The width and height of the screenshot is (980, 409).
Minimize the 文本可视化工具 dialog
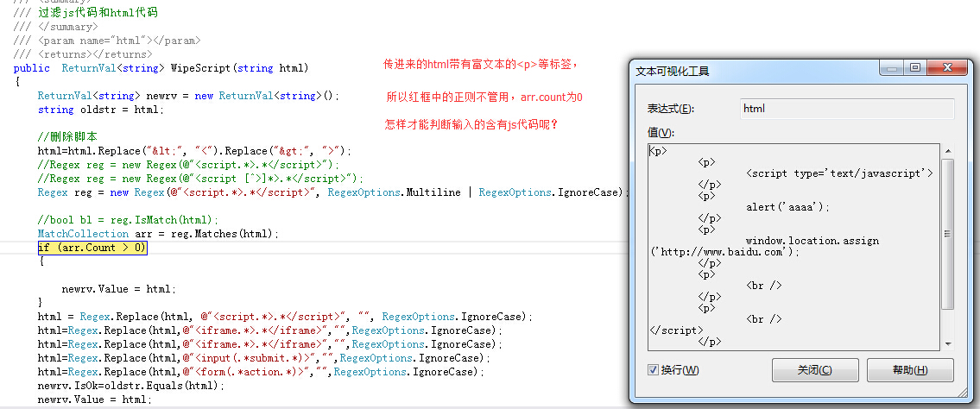pyautogui.click(x=893, y=67)
